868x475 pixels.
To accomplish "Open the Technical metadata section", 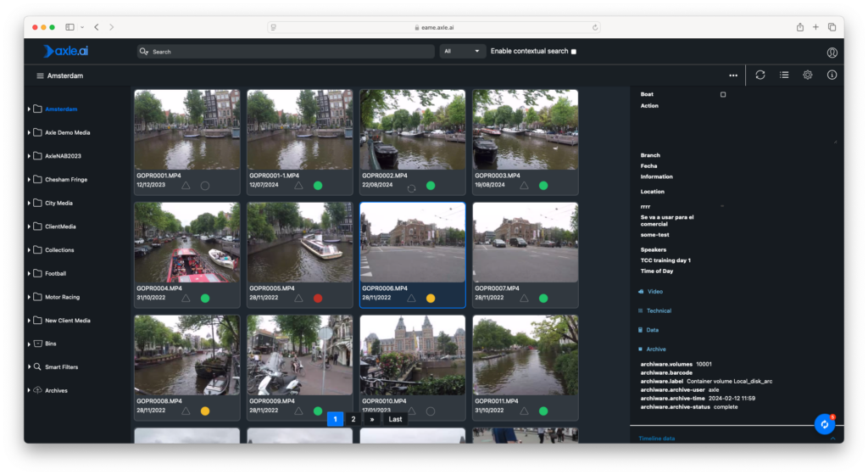I will click(x=659, y=310).
